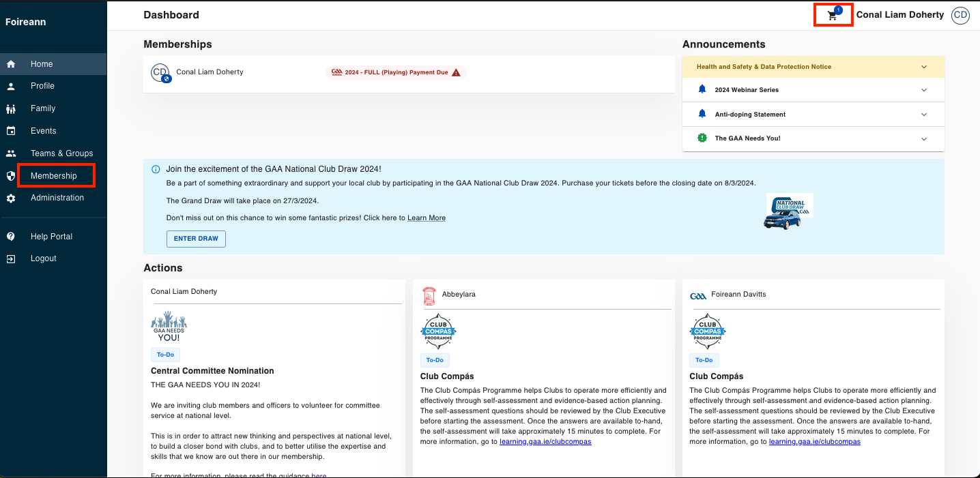Open learning.gaa.ie/clubcompas link in Abbeylara card
The height and width of the screenshot is (478, 980).
[545, 442]
